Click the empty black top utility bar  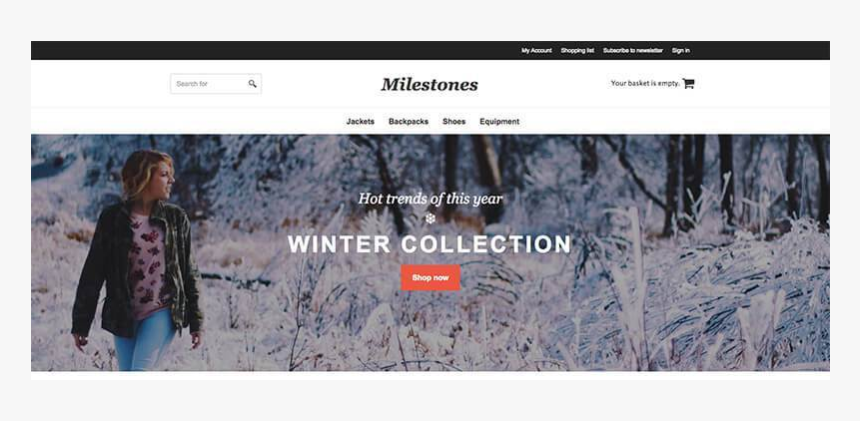tap(274, 50)
